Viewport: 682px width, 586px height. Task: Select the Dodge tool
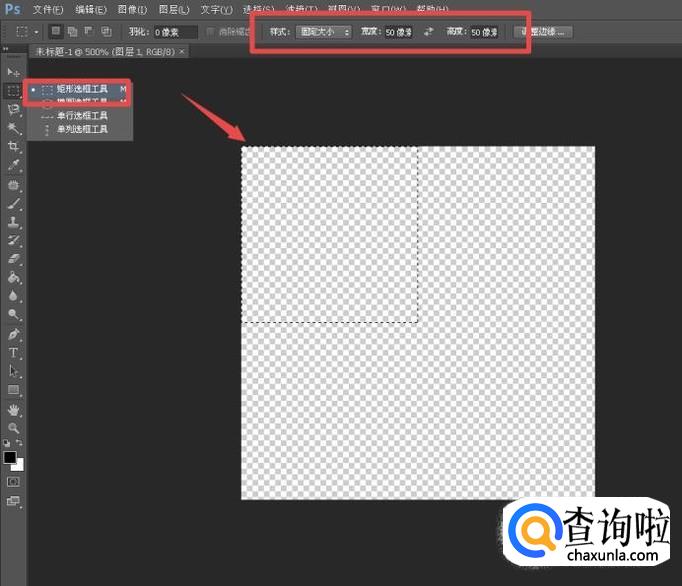[x=13, y=314]
